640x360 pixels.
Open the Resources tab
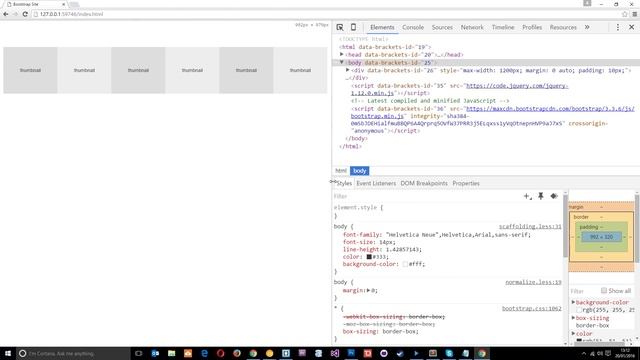pyautogui.click(x=563, y=27)
